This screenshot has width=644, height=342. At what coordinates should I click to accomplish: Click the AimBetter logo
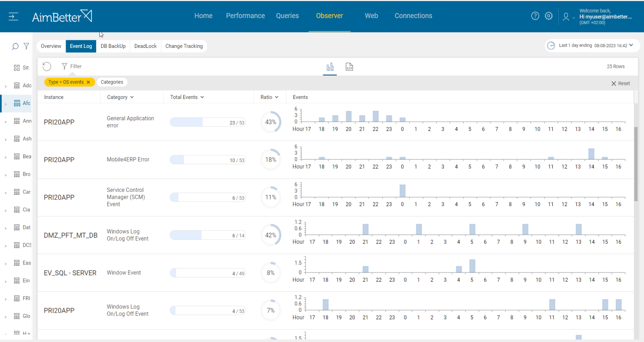[x=62, y=16]
